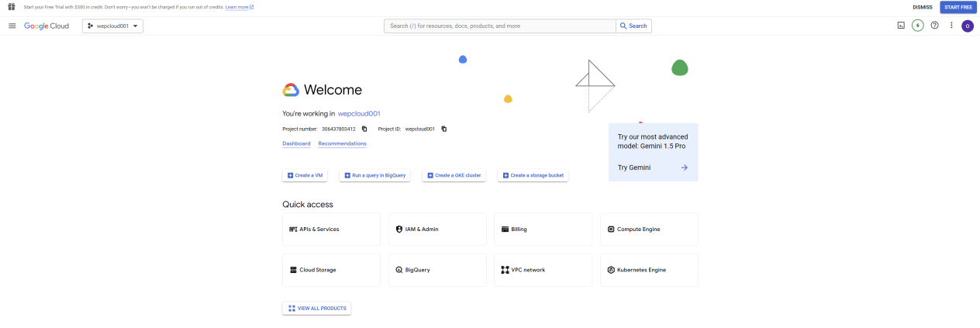Click the search input for resources and docs
The width and height of the screenshot is (980, 328).
click(500, 26)
